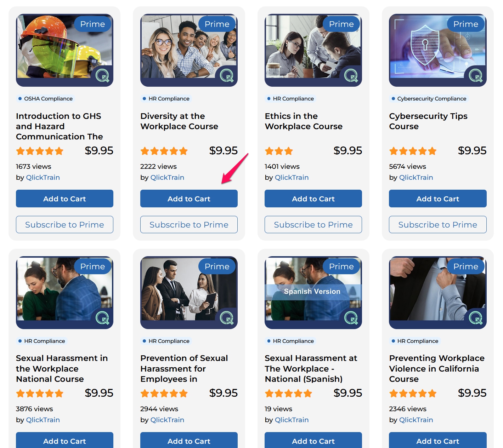Click the star rating of Prevention of Sexual Harassment
This screenshot has width=503, height=448.
164,394
